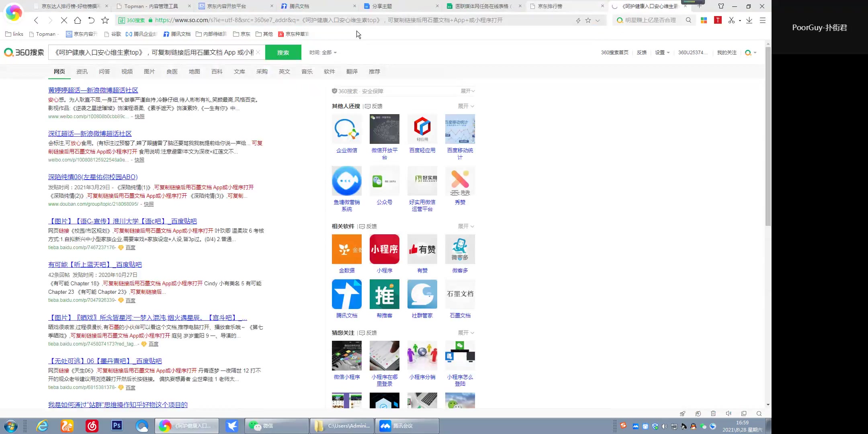Open the 设置 dropdown menu
This screenshot has height=434, width=868.
[662, 53]
